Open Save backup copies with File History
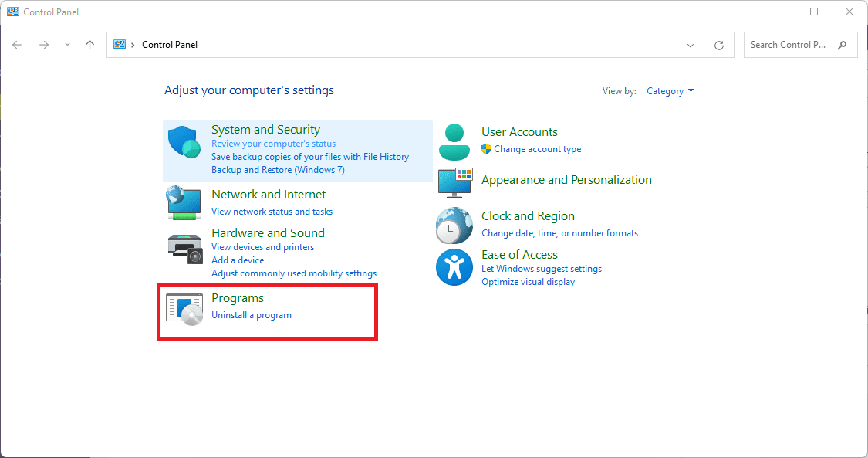868x458 pixels. pyautogui.click(x=310, y=157)
